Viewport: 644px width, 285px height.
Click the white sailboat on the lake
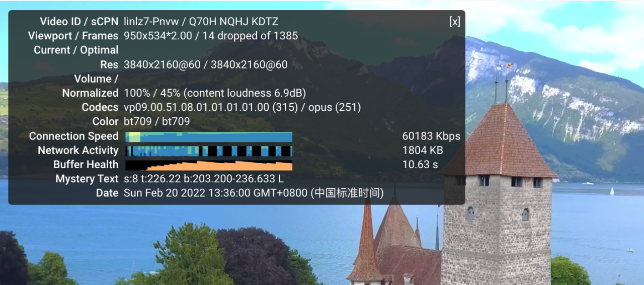tap(612, 191)
